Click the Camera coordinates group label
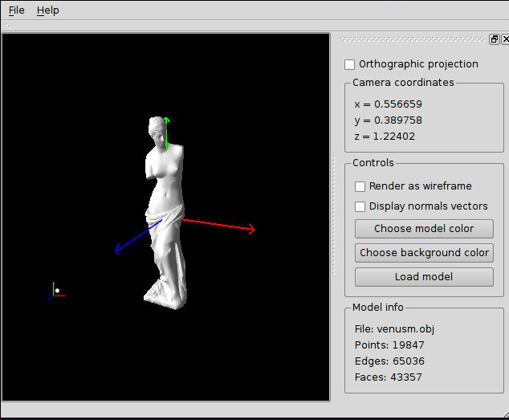This screenshot has height=420, width=509. point(403,83)
